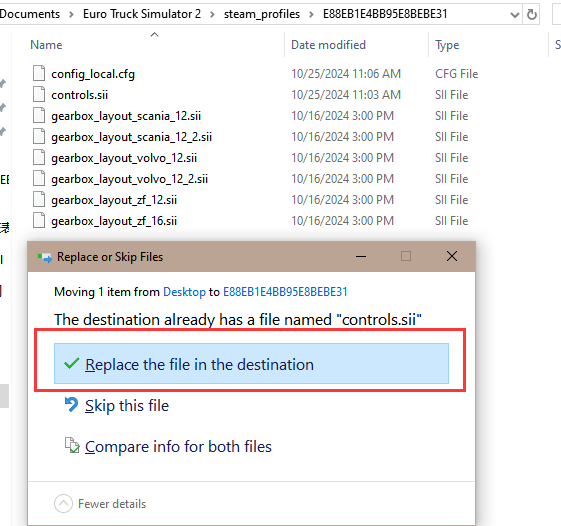
Task: Choose Skip this file
Action: (x=127, y=405)
